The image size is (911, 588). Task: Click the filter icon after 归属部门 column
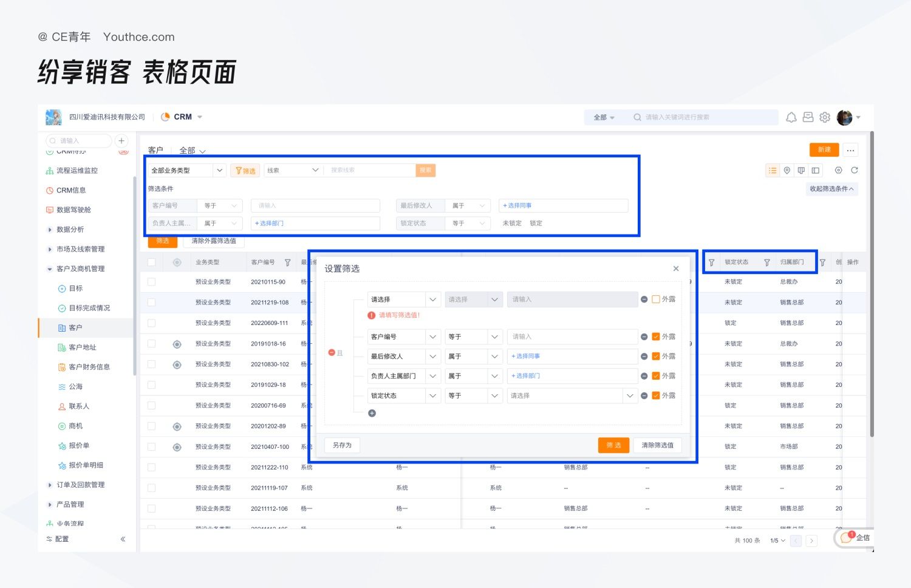point(822,262)
